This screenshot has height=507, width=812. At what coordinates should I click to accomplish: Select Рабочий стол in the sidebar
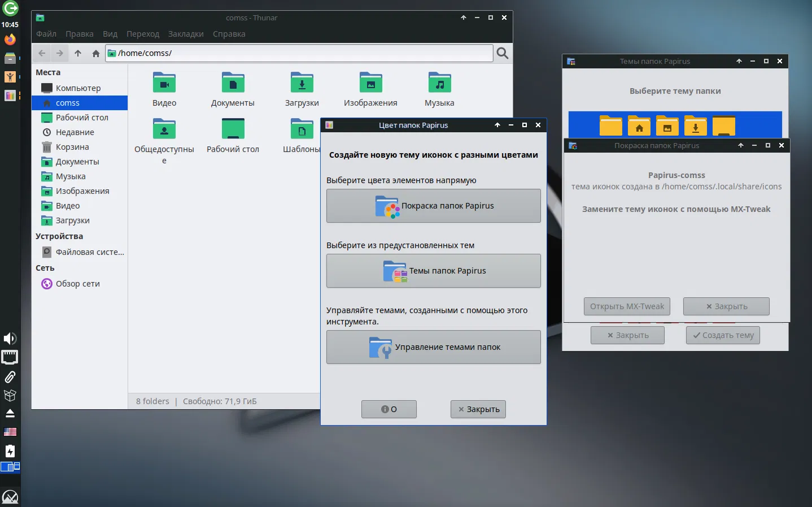80,118
